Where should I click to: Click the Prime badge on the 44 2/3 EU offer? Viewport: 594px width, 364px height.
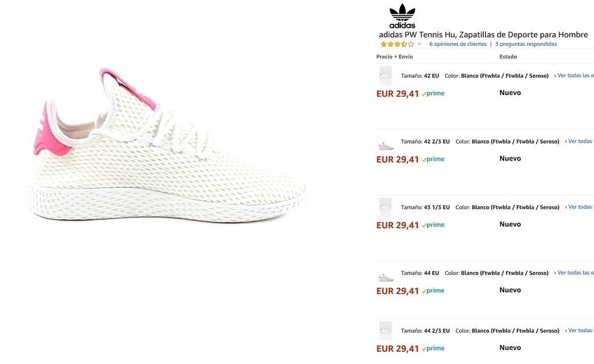(433, 348)
